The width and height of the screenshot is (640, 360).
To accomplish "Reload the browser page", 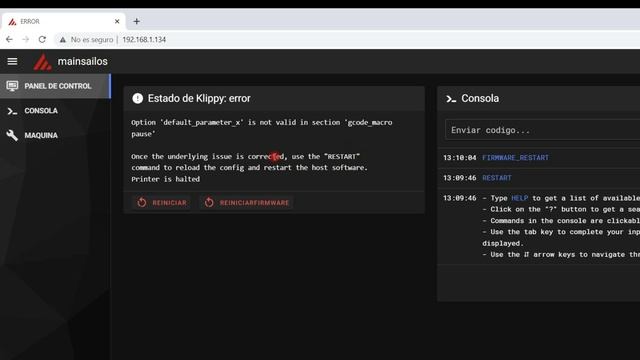I will pyautogui.click(x=42, y=40).
